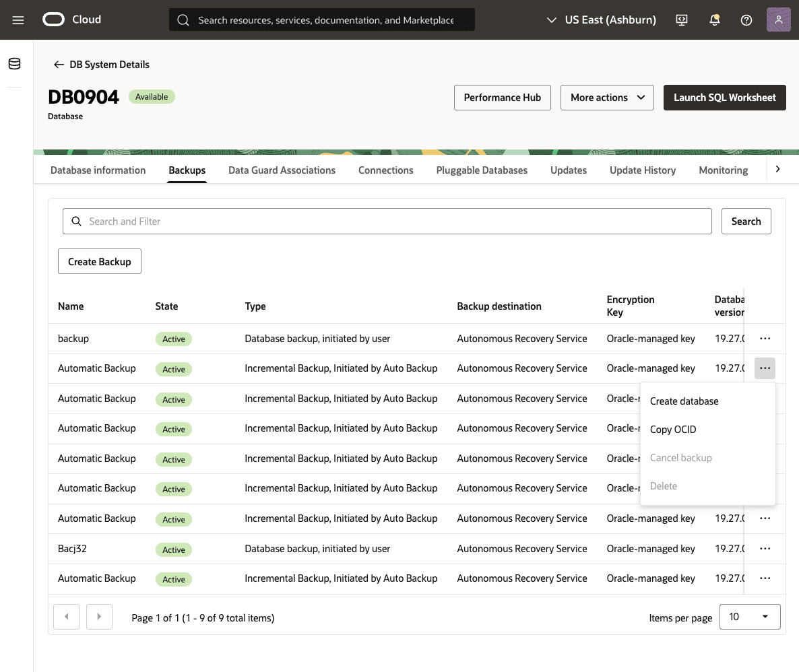
Task: Click the back arrow to DB System Details
Action: point(59,65)
